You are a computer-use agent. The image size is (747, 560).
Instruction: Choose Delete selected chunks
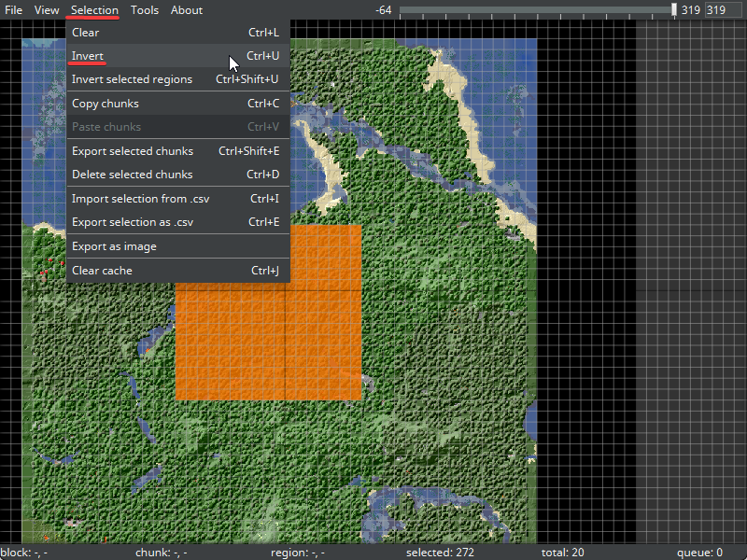tap(177, 175)
